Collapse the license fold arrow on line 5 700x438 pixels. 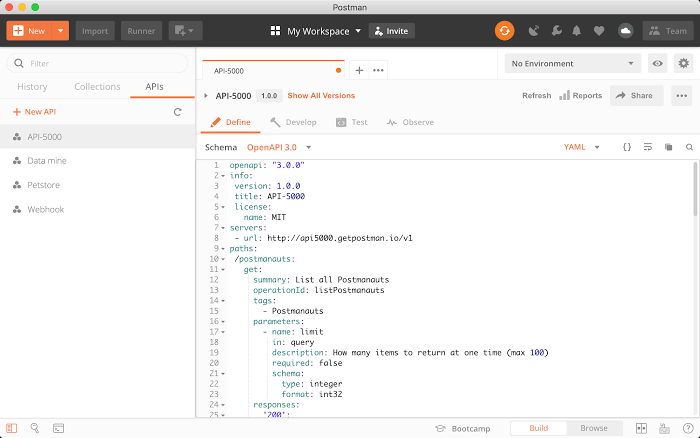(223, 207)
